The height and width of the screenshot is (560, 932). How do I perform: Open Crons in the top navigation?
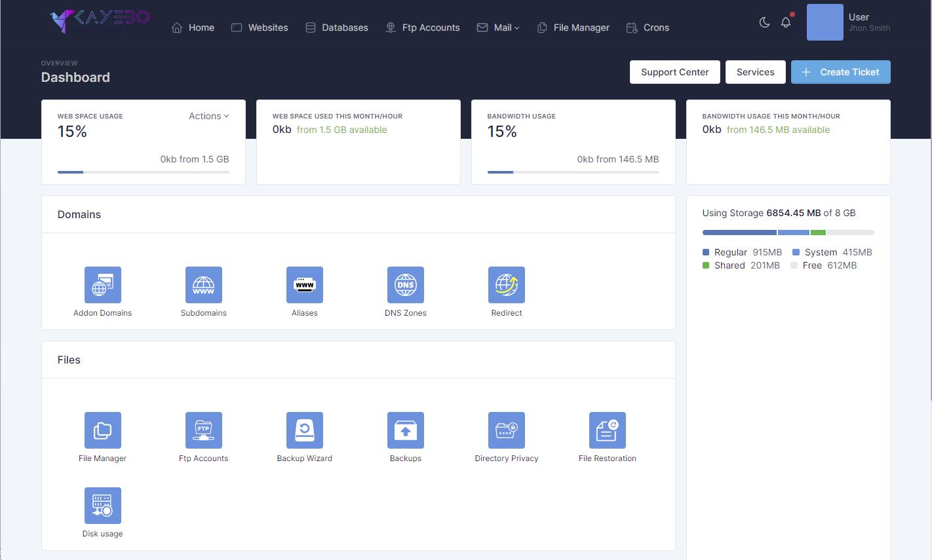pyautogui.click(x=648, y=28)
